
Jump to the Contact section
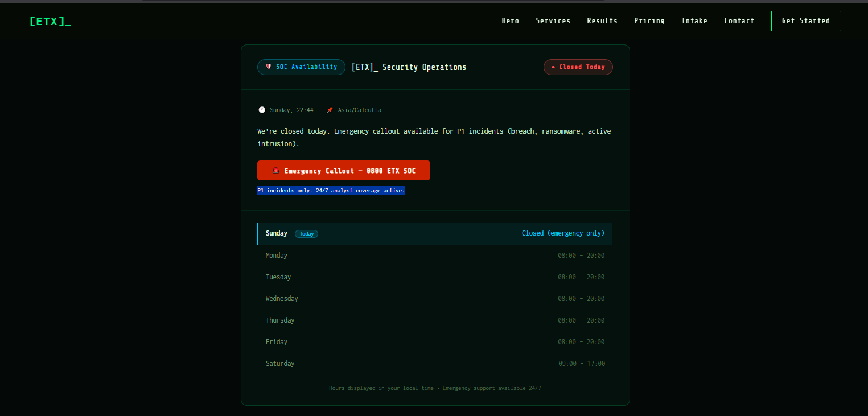(x=739, y=21)
